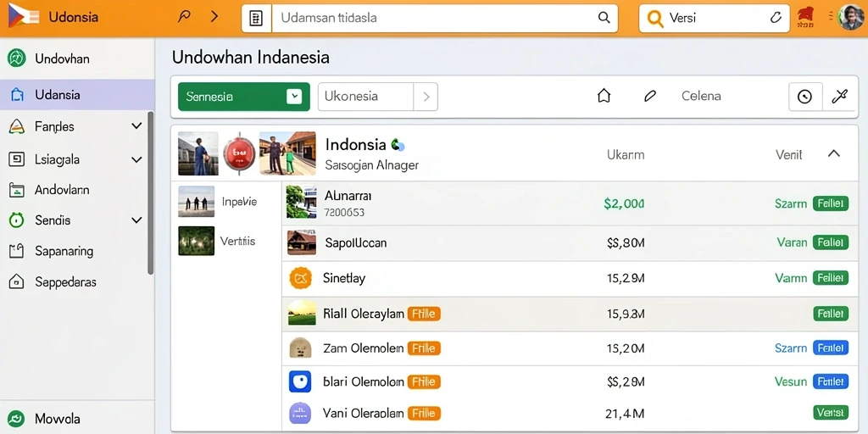
Task: Click the home icon in toolbar
Action: (604, 96)
